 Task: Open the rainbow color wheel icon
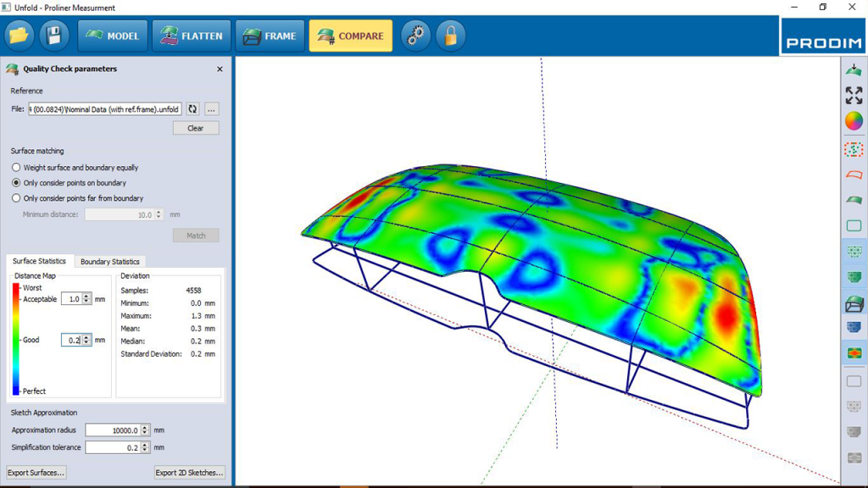854,121
